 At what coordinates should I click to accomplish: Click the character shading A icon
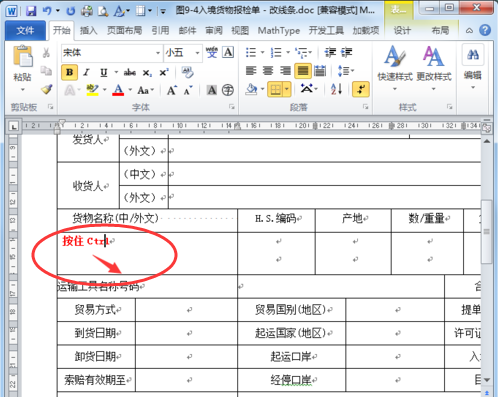point(211,90)
